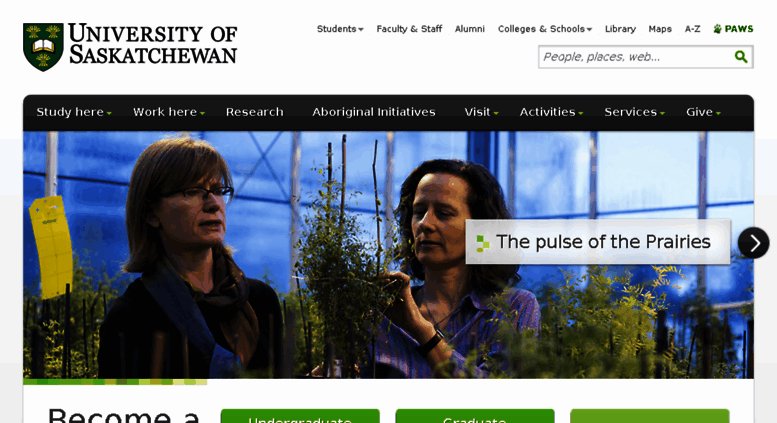Click the green search magnifier icon
The height and width of the screenshot is (423, 777).
(x=741, y=57)
